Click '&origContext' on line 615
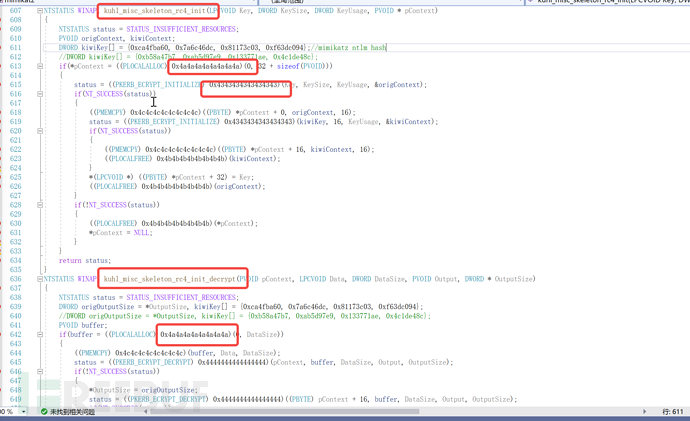Image resolution: width=690 pixels, height=421 pixels. [397, 84]
